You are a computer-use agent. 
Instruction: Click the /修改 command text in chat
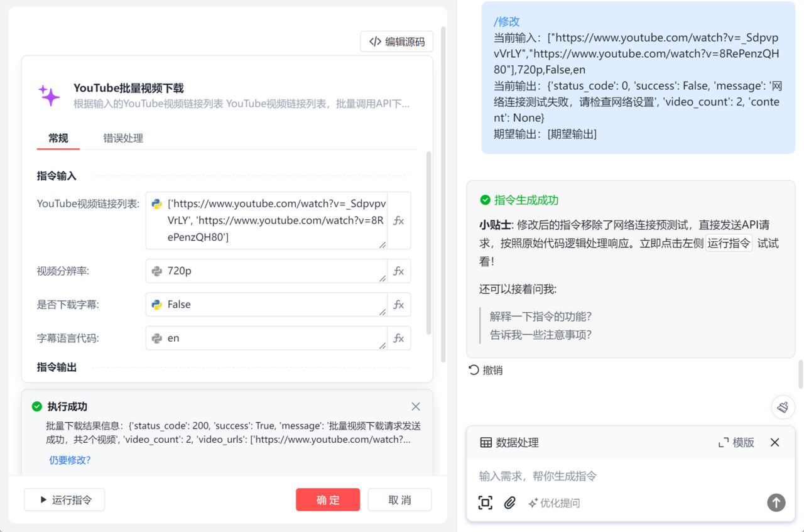(x=507, y=21)
